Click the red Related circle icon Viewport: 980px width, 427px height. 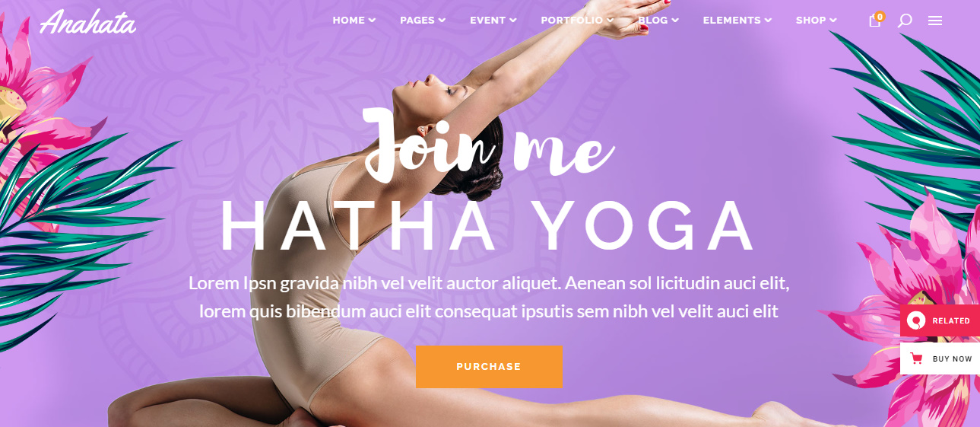click(x=917, y=320)
